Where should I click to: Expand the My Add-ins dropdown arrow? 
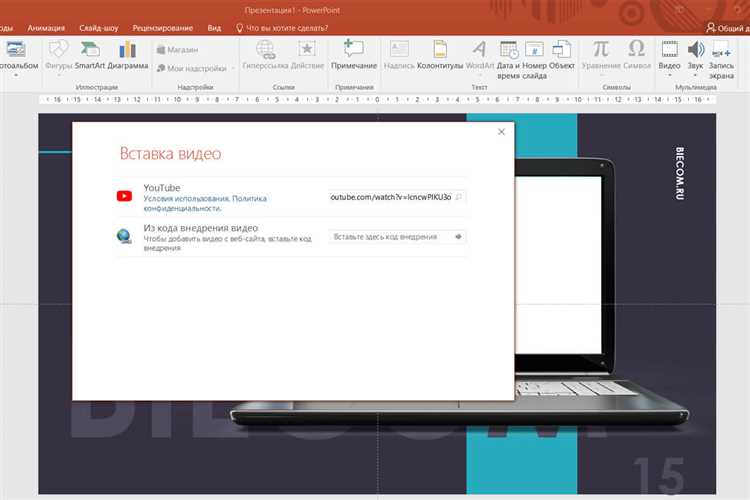233,68
